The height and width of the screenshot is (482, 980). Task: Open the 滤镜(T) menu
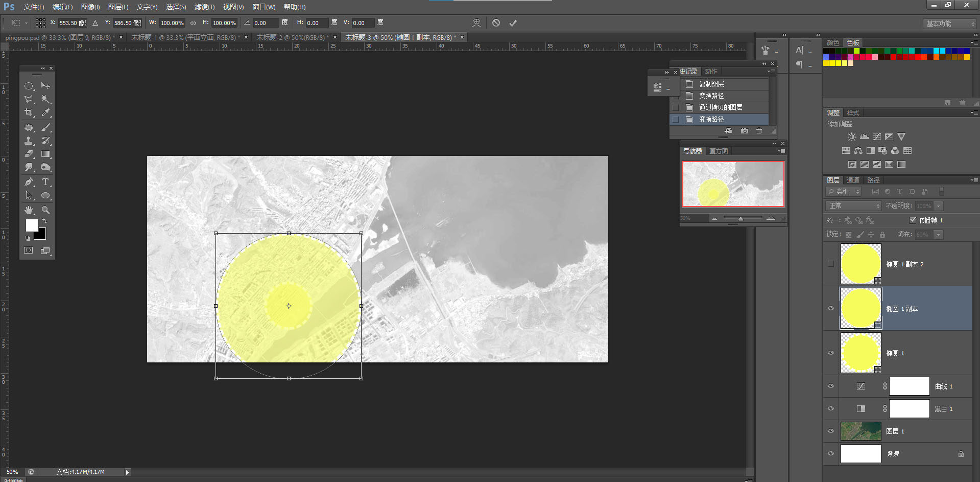pos(204,7)
